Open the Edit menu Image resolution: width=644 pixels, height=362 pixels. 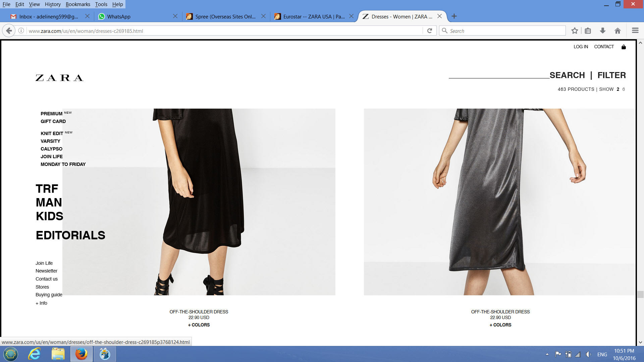point(19,4)
